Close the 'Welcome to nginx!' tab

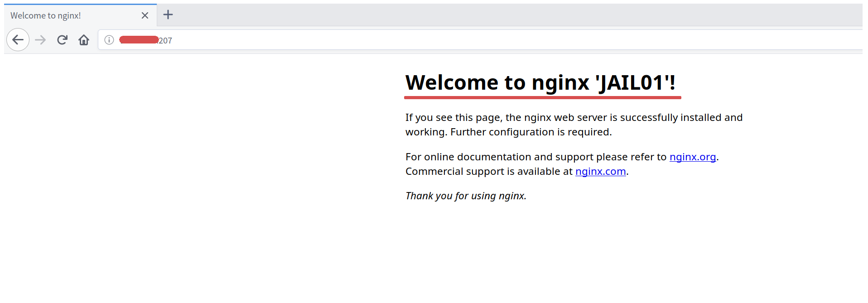click(145, 15)
